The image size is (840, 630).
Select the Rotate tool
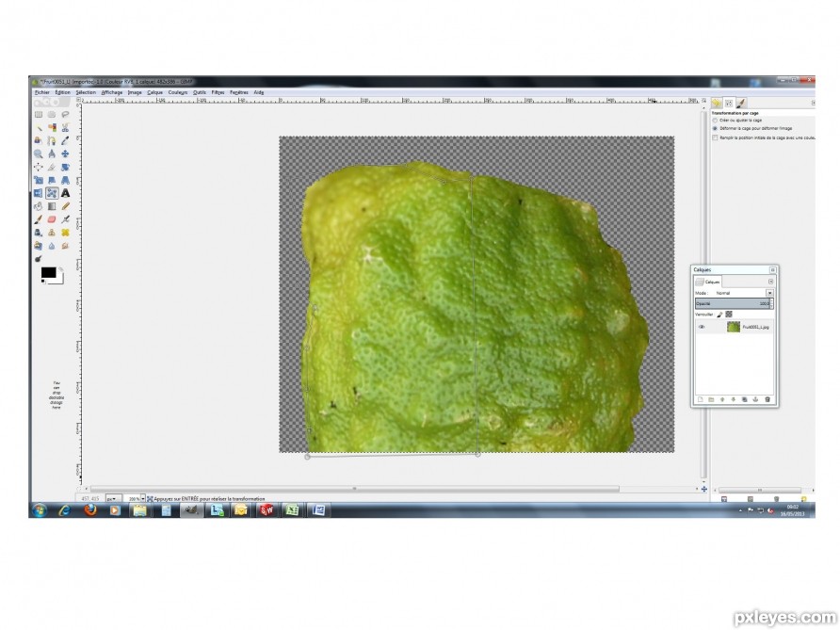65,167
